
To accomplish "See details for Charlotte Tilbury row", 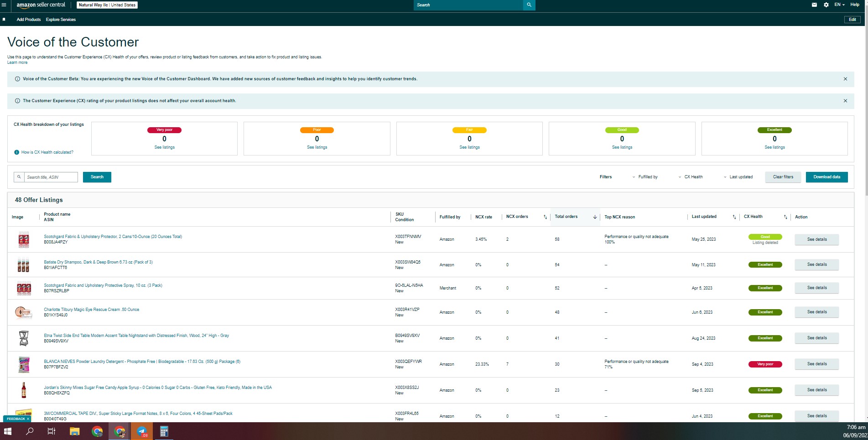I will click(x=817, y=312).
